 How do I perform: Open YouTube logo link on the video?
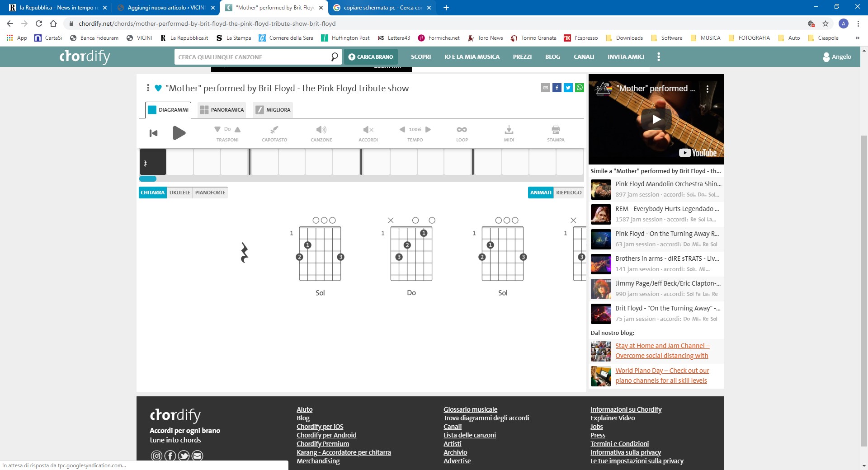point(698,153)
